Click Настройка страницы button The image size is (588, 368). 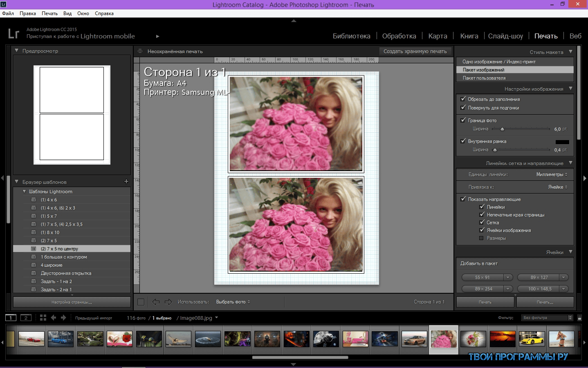[72, 302]
